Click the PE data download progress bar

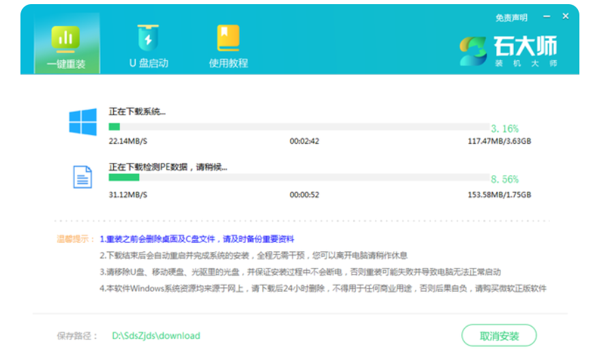299,177
